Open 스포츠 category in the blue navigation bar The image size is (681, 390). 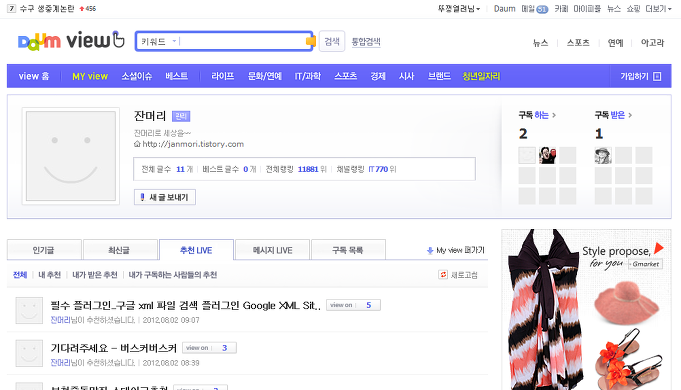(345, 76)
